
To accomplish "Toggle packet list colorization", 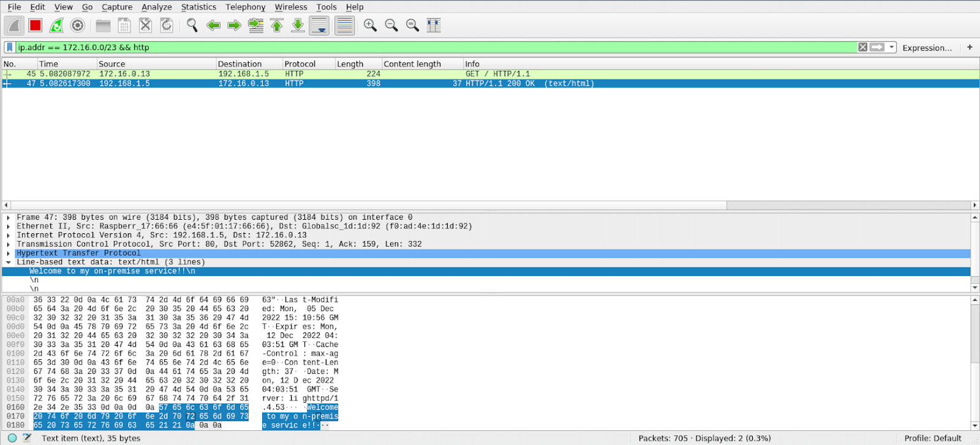I will tap(344, 26).
